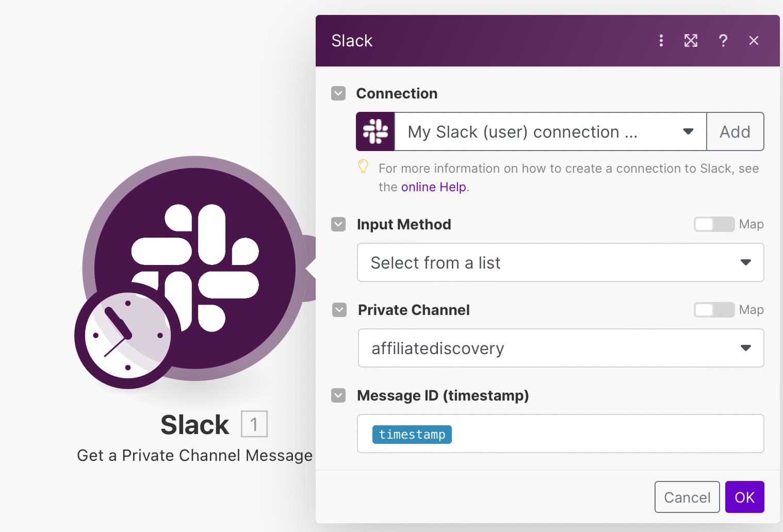This screenshot has width=783, height=532.
Task: Collapse the Connection section chevron
Action: click(x=338, y=93)
